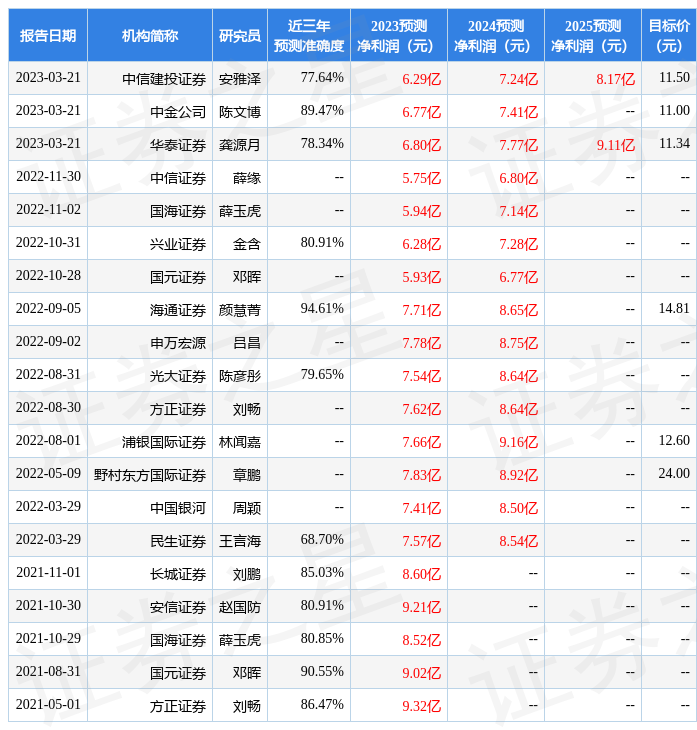Click the 9.02亿 2023 forecast value

(x=421, y=674)
